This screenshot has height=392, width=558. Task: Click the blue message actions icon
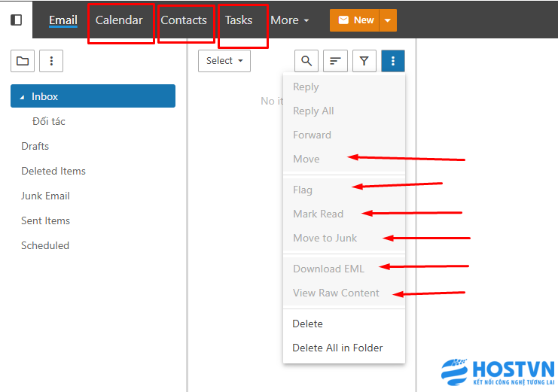393,61
